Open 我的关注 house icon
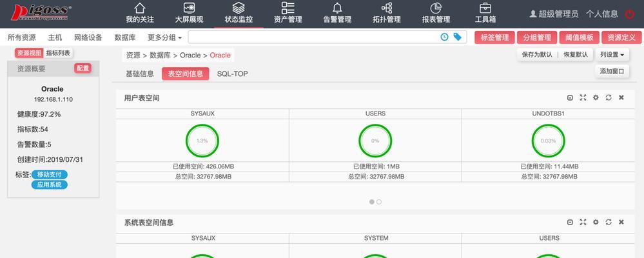 pyautogui.click(x=140, y=8)
